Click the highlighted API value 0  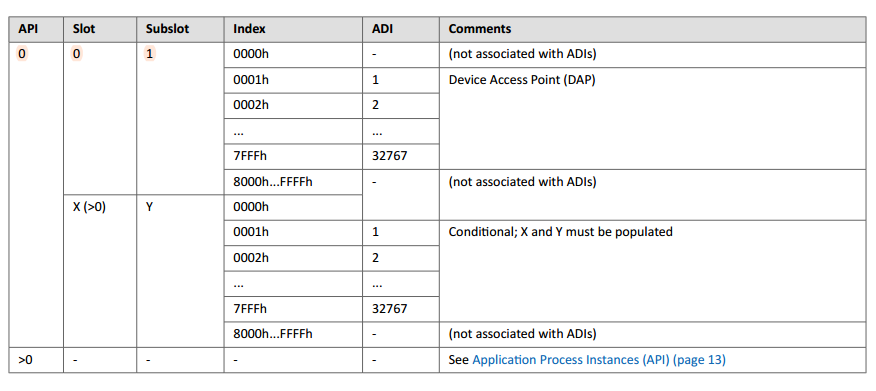[x=22, y=54]
